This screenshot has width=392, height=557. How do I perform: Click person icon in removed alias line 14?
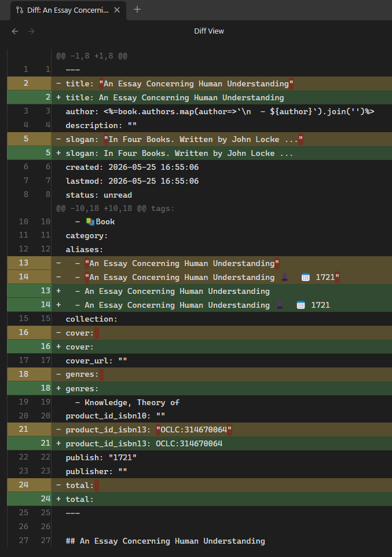(x=284, y=278)
